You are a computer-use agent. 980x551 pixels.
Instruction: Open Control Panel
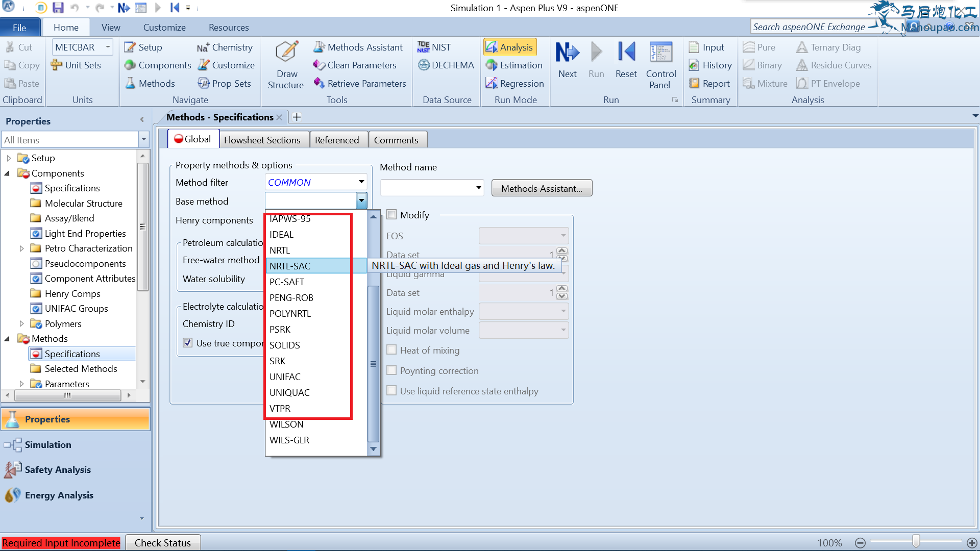[x=660, y=66]
